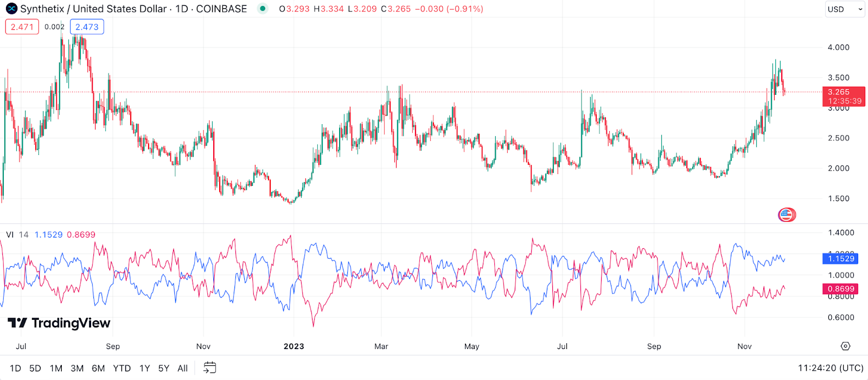Click the Synthetix / United States Dollar title

click(x=93, y=9)
